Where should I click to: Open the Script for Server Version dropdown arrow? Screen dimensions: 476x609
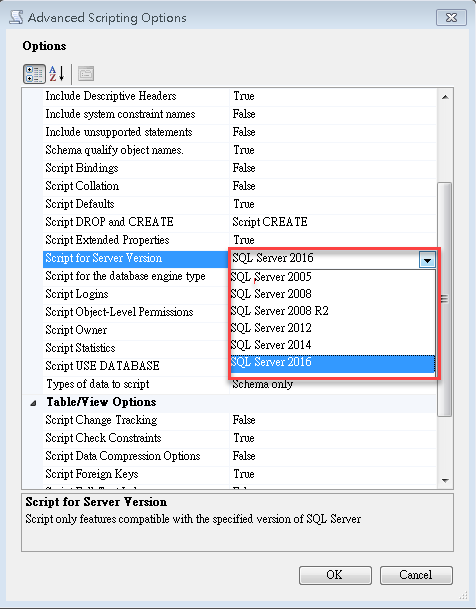(427, 259)
